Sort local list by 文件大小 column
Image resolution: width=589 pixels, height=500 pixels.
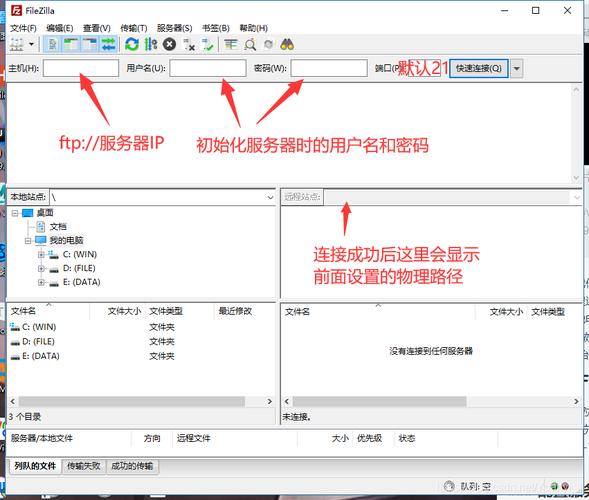118,311
